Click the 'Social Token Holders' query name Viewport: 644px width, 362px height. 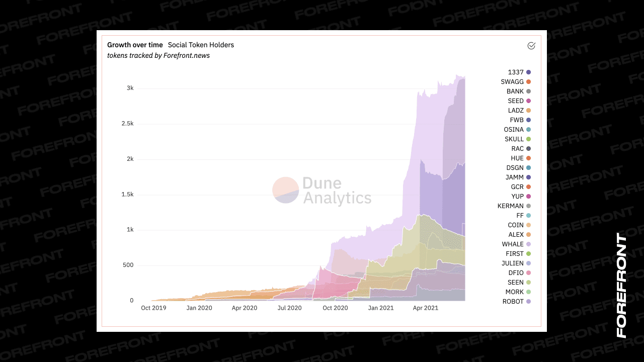pos(201,45)
